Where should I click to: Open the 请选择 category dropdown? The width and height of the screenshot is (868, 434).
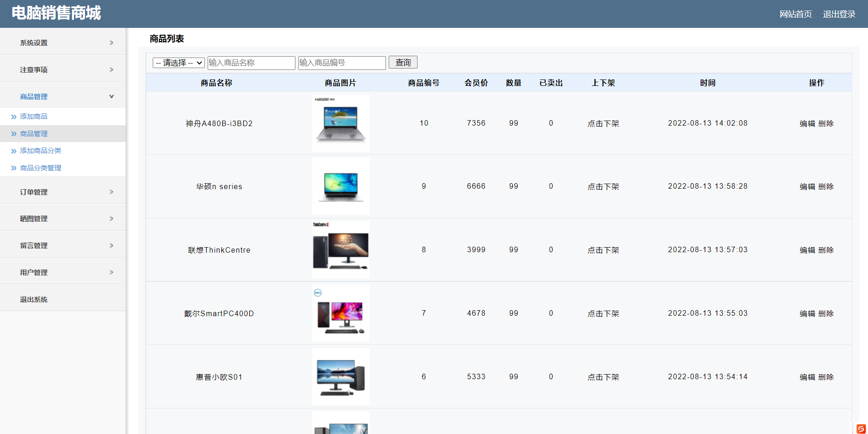point(178,63)
